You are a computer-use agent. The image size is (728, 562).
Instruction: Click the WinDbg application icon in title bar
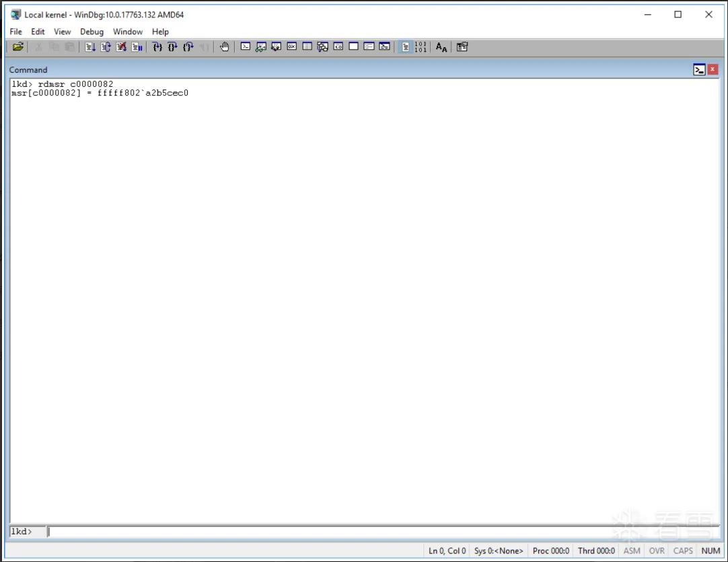15,14
